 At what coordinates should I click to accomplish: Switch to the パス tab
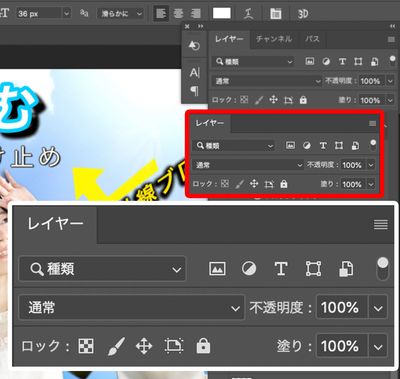(x=312, y=39)
